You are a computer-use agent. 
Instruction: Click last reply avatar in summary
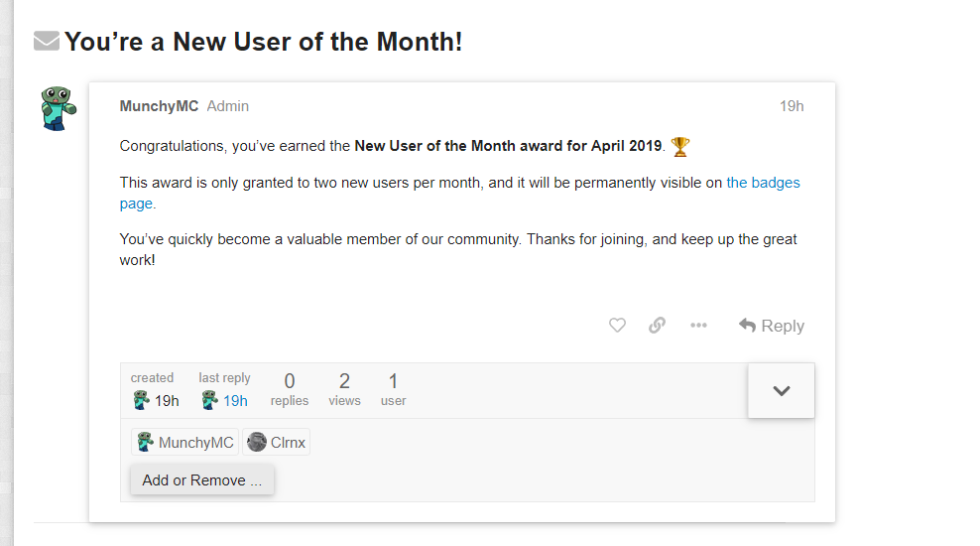point(209,401)
